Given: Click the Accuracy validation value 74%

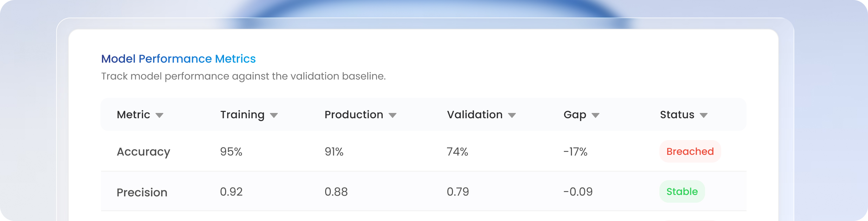Looking at the screenshot, I should click(x=458, y=152).
